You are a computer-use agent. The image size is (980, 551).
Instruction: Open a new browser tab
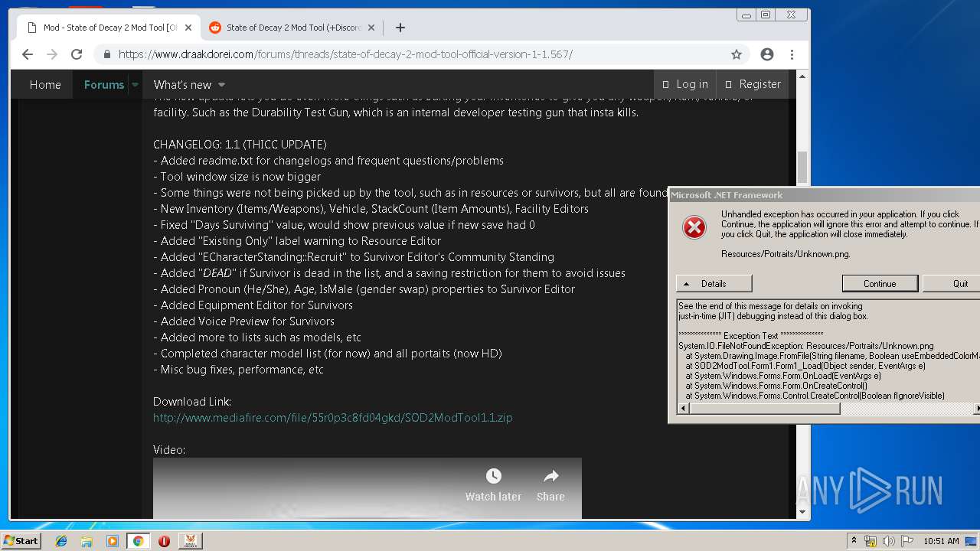pyautogui.click(x=400, y=28)
